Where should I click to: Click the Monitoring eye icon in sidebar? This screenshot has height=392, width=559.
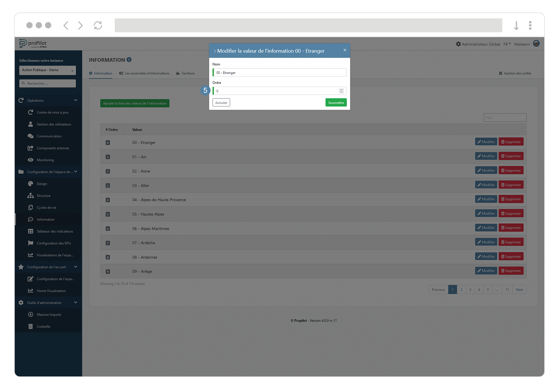[31, 160]
